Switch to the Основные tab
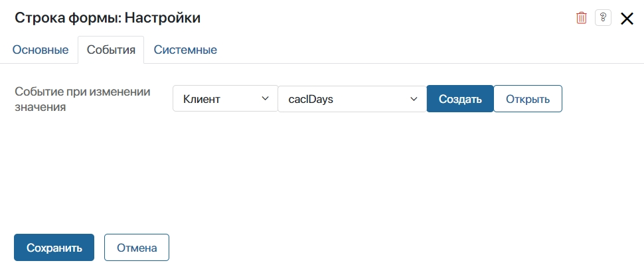 (x=40, y=50)
